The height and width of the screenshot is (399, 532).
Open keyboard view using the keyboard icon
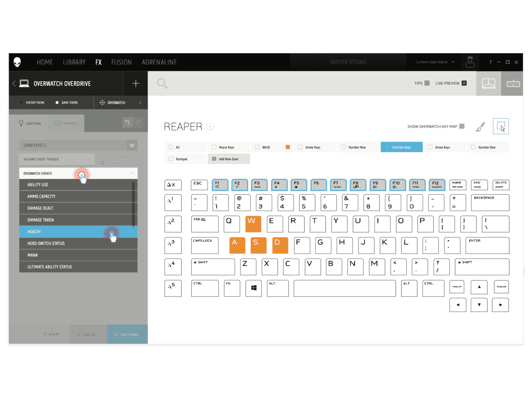tap(513, 83)
